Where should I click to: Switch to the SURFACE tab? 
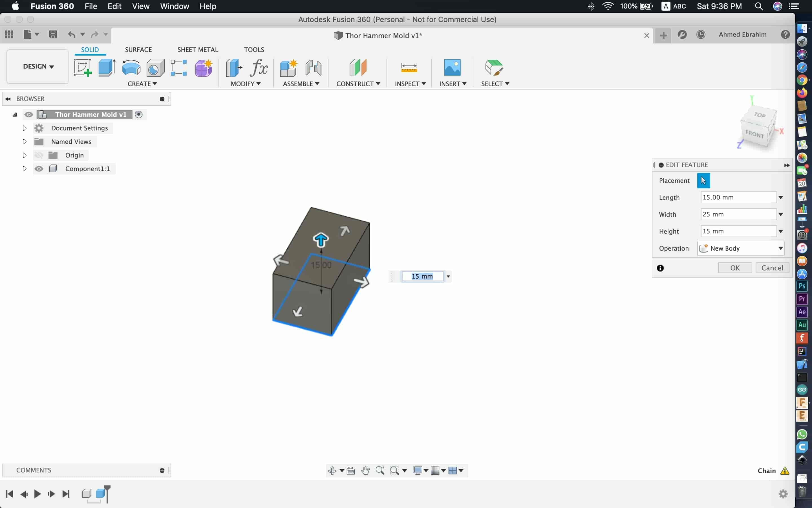pos(138,50)
